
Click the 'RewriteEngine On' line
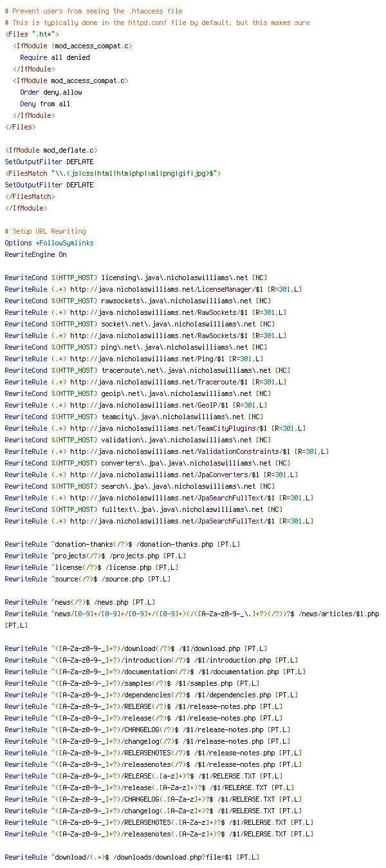pos(35,254)
